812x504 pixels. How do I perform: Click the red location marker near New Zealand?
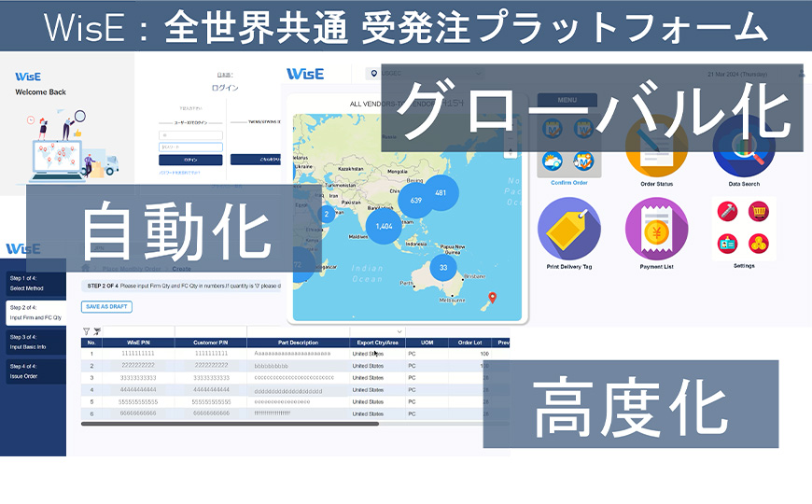point(493,298)
